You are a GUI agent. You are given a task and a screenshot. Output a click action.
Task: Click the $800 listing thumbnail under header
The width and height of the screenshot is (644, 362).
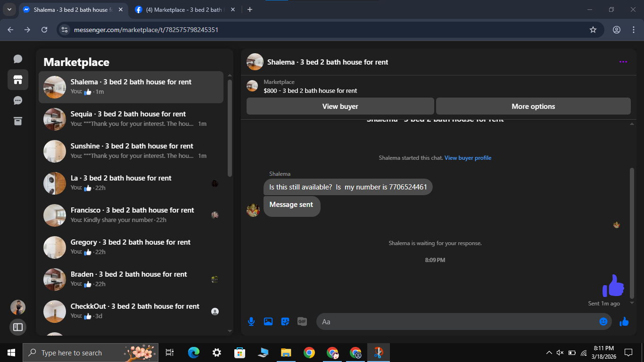[x=252, y=86]
